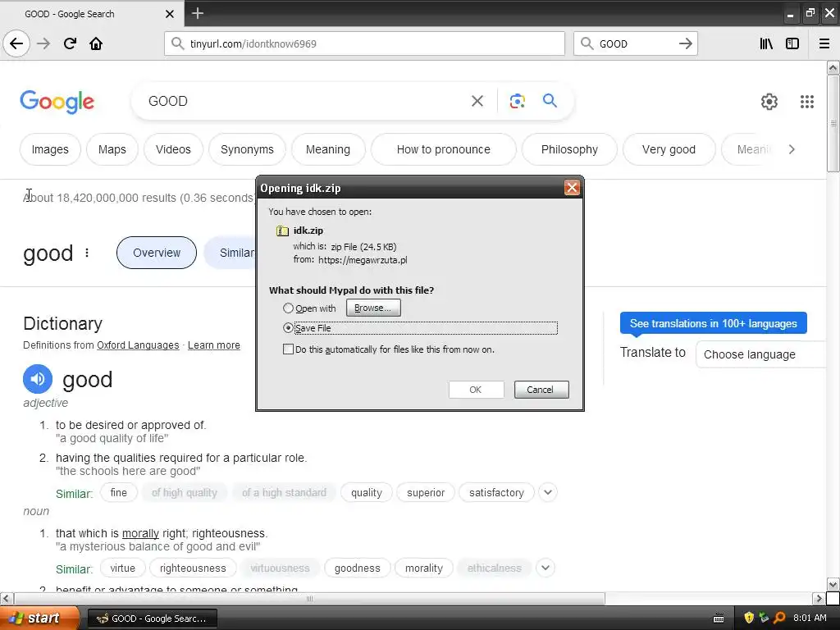Close the GOOD - Google Search tab
The height and width of the screenshot is (630, 840).
coord(169,14)
